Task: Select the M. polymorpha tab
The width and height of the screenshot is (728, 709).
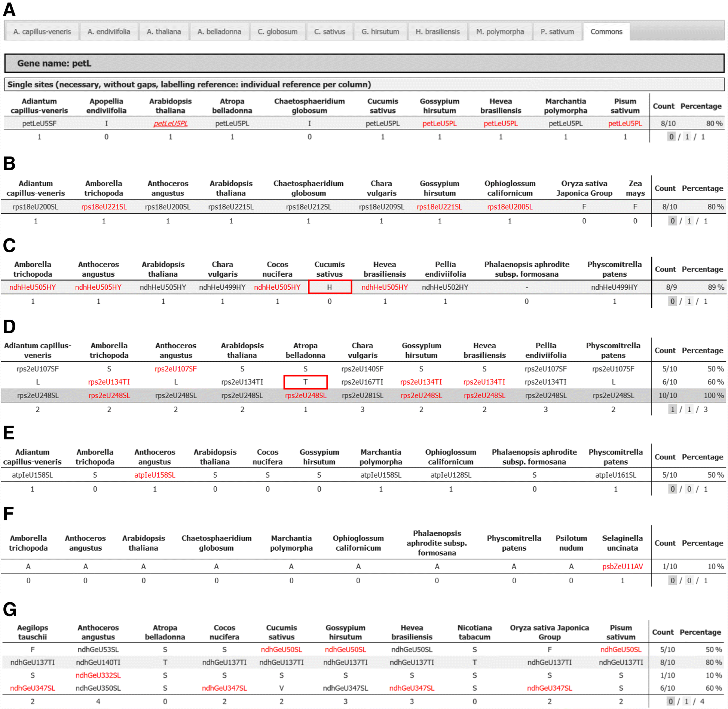Action: click(500, 31)
